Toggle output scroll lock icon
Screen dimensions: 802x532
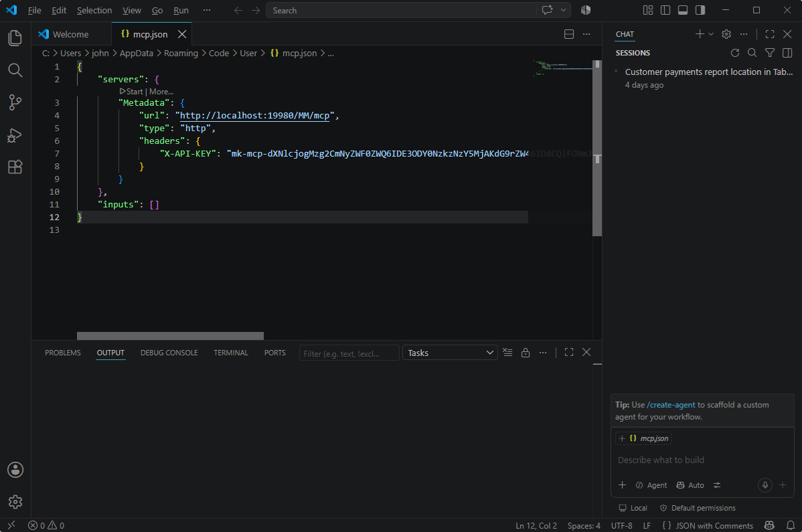pos(526,353)
